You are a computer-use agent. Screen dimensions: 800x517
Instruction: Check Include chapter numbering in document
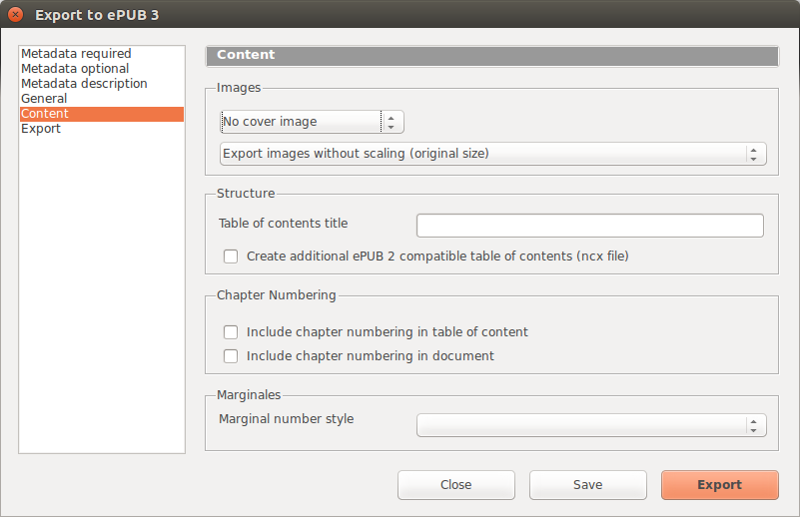(231, 356)
